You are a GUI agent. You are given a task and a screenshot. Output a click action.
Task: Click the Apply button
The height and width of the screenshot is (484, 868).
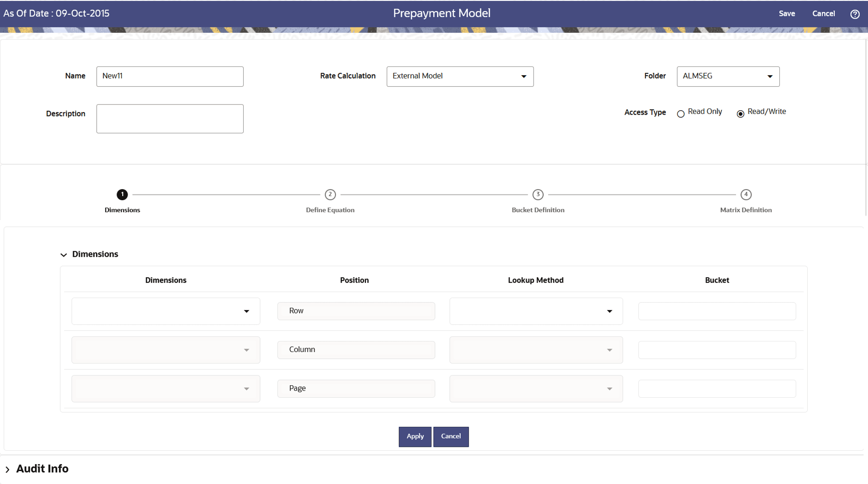point(414,436)
